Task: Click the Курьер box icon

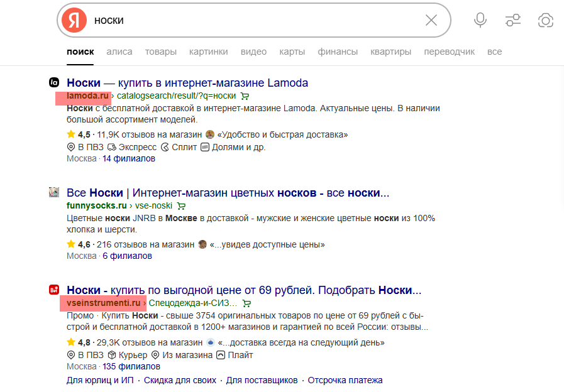Action: tap(112, 355)
